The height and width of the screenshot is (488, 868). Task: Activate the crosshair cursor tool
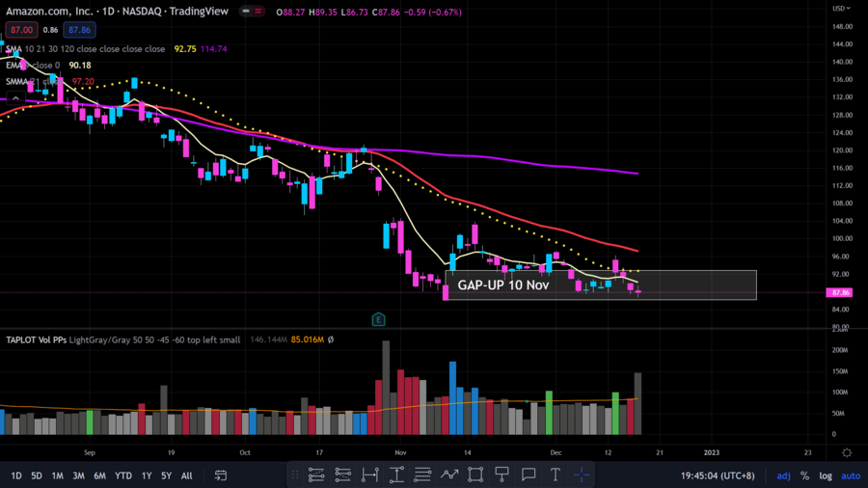(582, 474)
